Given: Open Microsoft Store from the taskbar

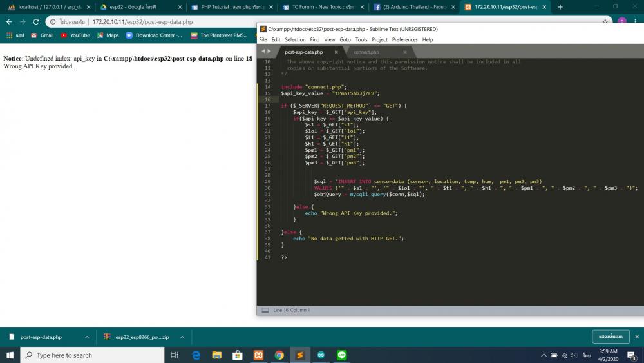Looking at the screenshot, I should 238,355.
